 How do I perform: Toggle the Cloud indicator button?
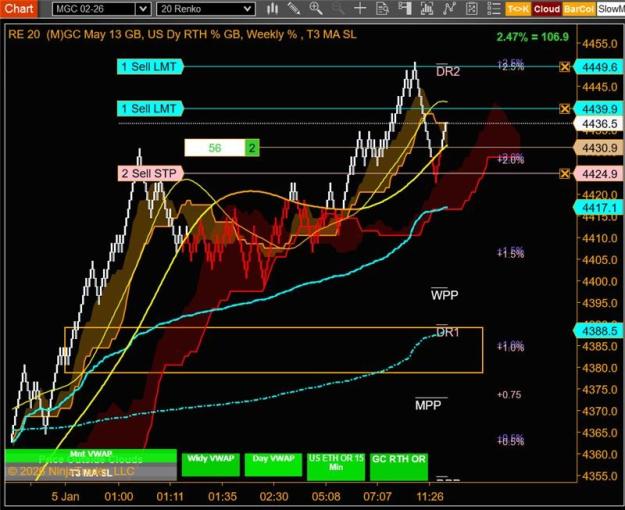(x=547, y=9)
